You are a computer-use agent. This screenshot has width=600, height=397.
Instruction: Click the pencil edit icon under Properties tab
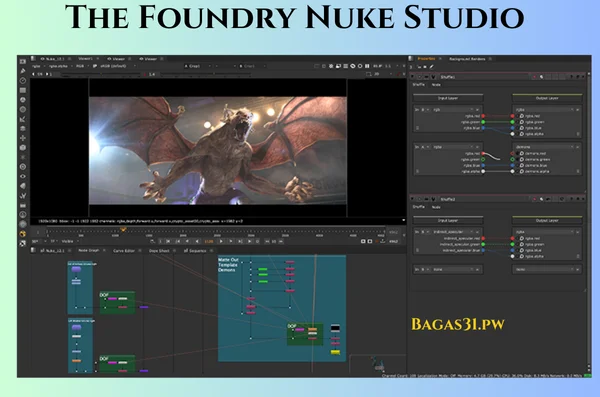click(x=432, y=67)
